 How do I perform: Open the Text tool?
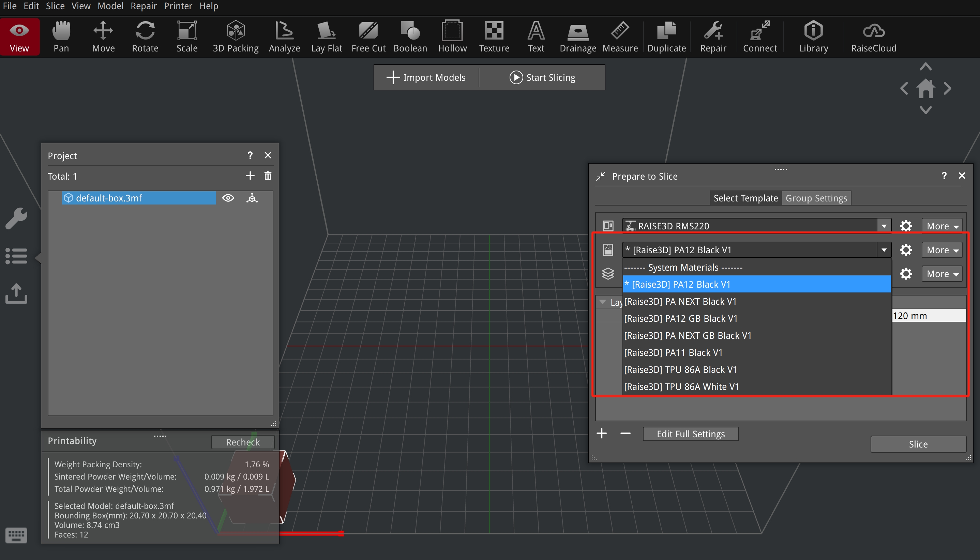(536, 37)
